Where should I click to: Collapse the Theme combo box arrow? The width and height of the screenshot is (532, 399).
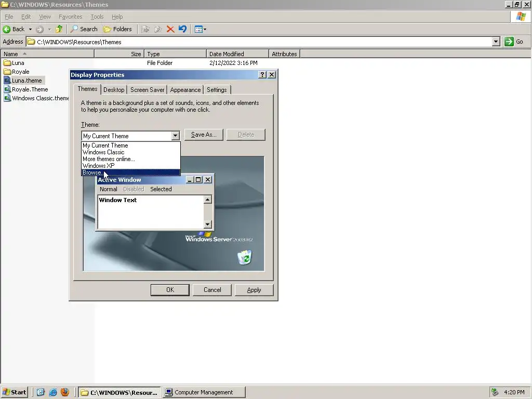click(x=175, y=136)
